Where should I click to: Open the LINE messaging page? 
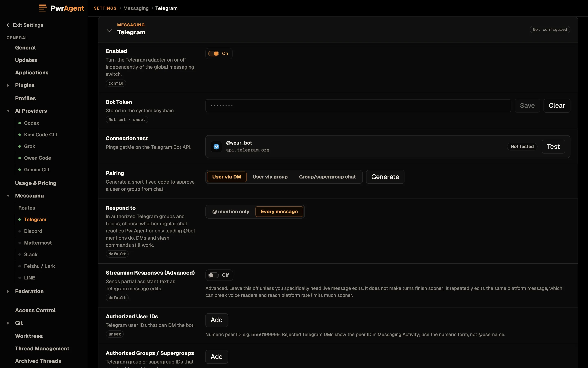pos(29,278)
